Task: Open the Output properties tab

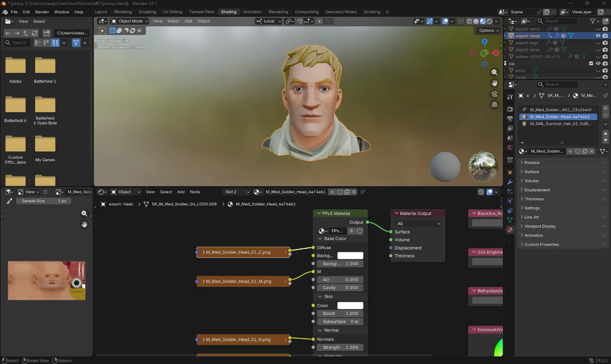Action: 510,119
